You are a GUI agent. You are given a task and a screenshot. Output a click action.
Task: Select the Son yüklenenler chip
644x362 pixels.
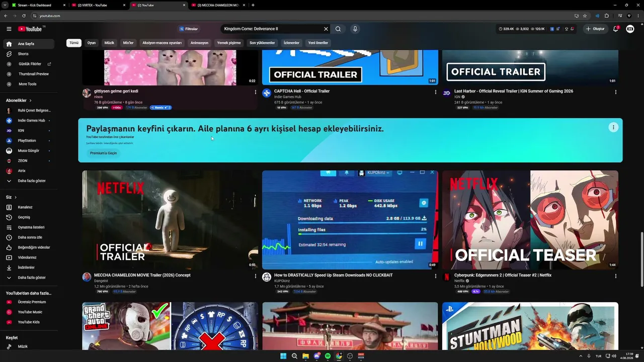pos(262,43)
